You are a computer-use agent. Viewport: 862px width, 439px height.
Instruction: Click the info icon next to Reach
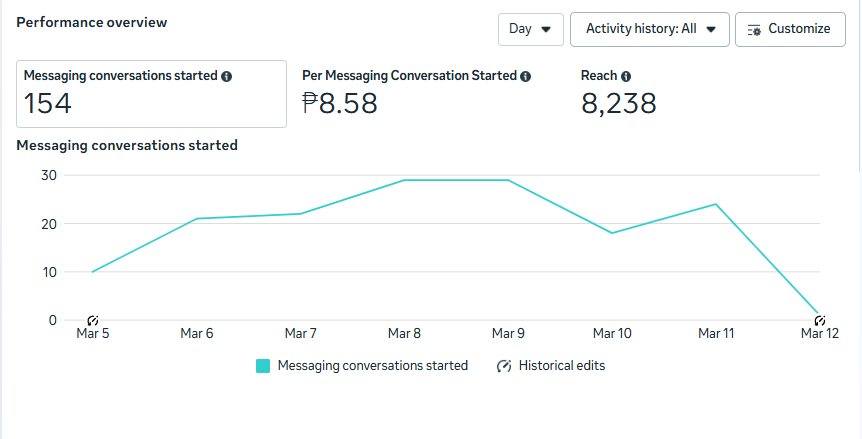626,76
